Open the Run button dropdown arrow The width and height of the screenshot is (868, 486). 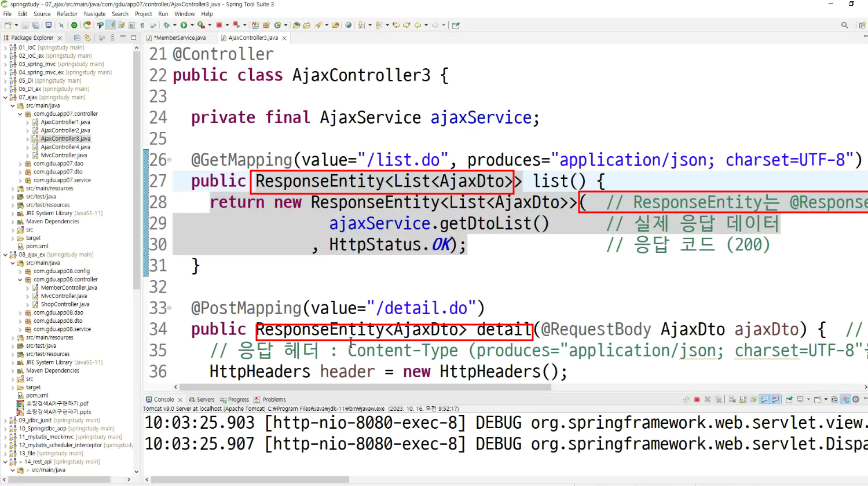click(192, 25)
